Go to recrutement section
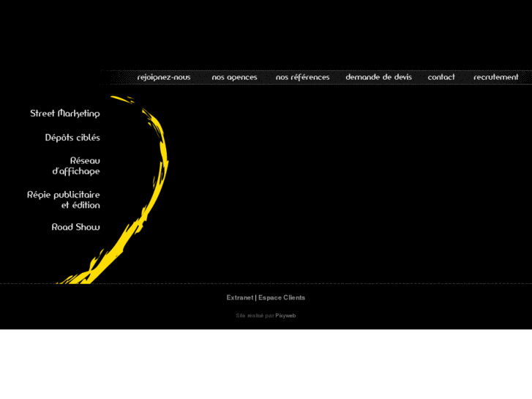Screen dimensions: 532x399 (x=495, y=77)
